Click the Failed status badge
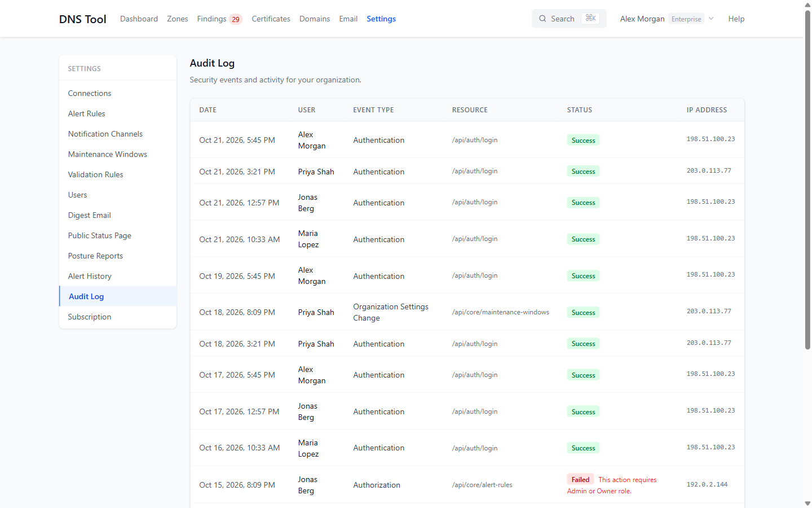 pos(580,480)
